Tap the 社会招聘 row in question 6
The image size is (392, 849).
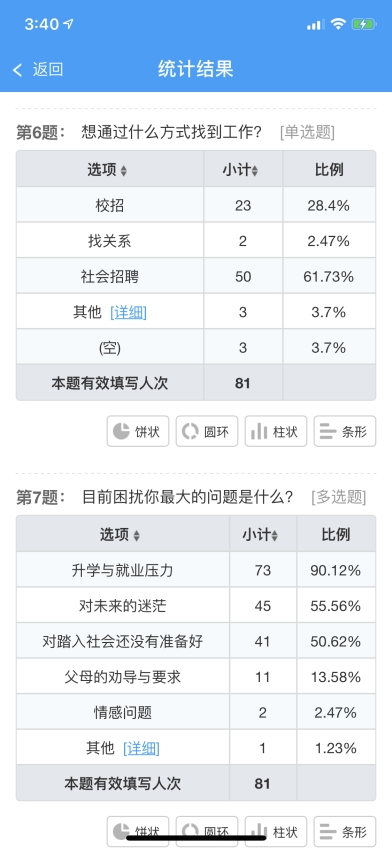click(196, 276)
